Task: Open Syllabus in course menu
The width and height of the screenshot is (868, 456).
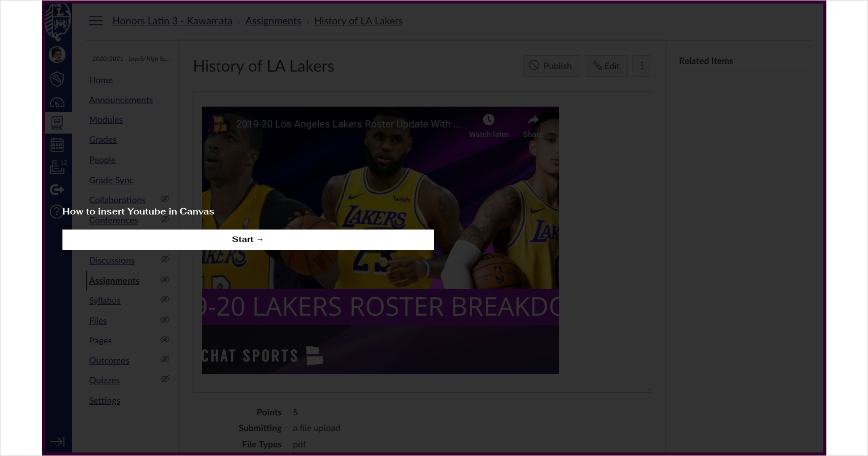Action: pos(105,301)
